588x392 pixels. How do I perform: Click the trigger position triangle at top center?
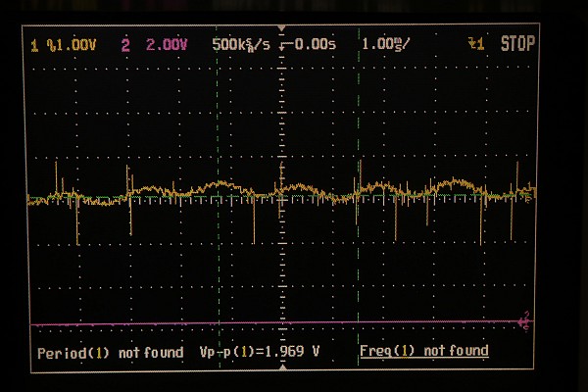[281, 30]
